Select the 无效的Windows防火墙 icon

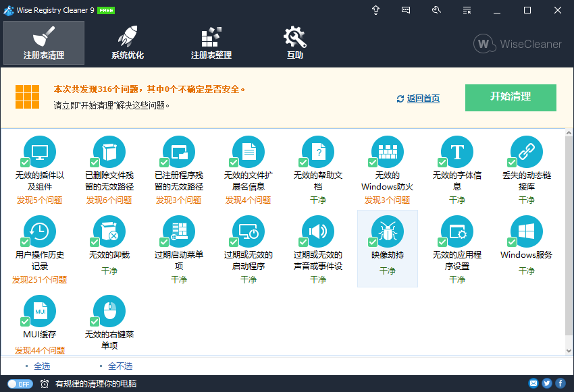point(388,152)
